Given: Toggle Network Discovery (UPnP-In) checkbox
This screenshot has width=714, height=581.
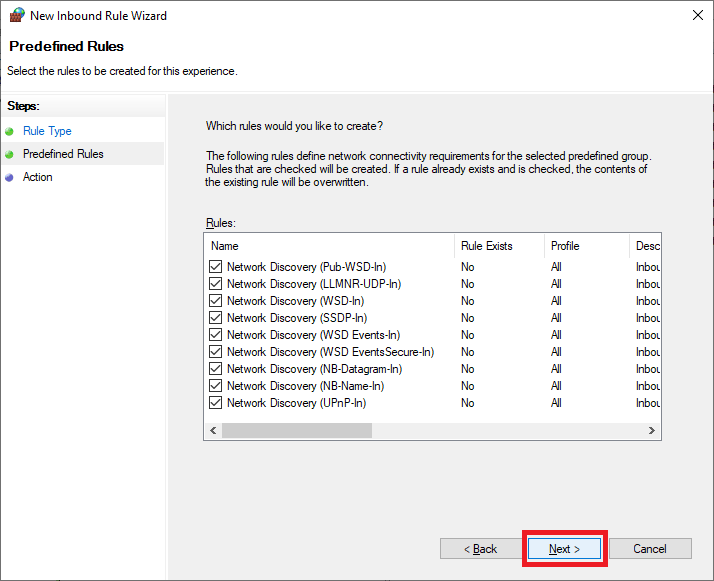Looking at the screenshot, I should (215, 403).
